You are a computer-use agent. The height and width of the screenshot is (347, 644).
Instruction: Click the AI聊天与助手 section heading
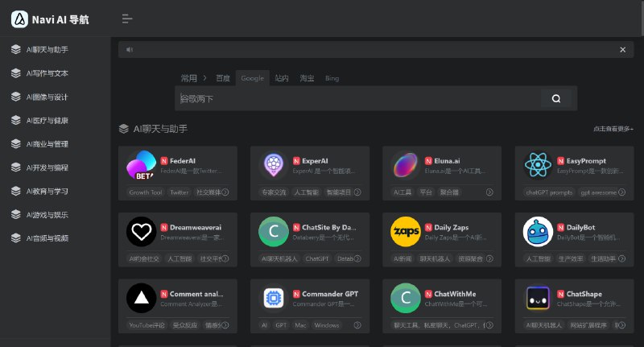click(160, 129)
